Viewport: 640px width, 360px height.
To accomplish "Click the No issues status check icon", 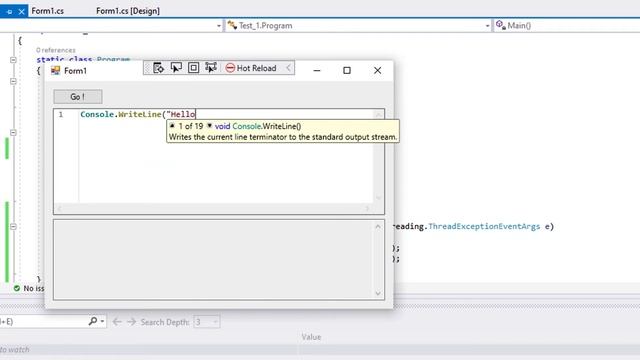I will pyautogui.click(x=17, y=288).
